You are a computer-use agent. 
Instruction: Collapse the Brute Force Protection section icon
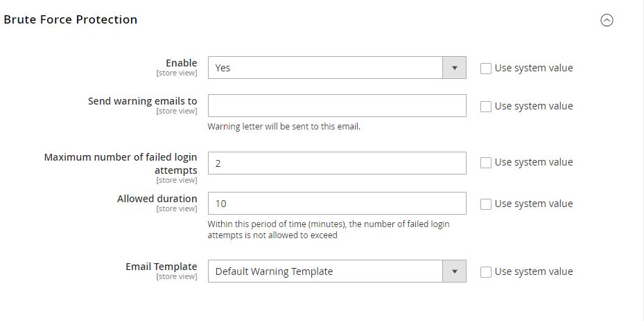[x=607, y=20]
